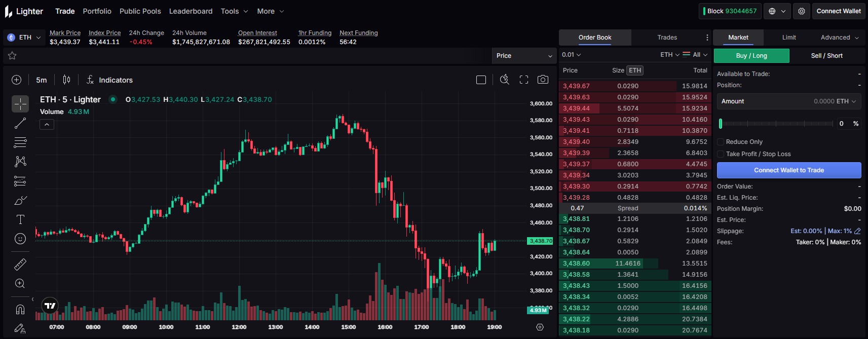Screen dimensions: 868x339
Task: Choose the text annotation tool
Action: 20,219
